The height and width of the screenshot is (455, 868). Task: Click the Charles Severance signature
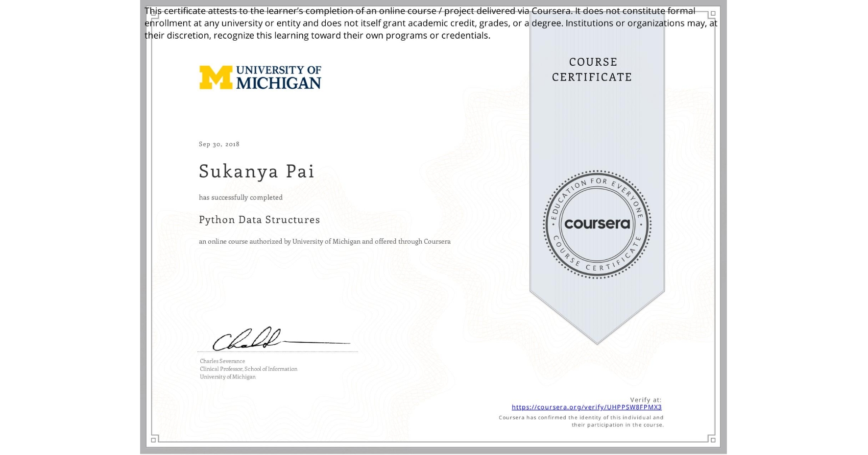tap(281, 339)
